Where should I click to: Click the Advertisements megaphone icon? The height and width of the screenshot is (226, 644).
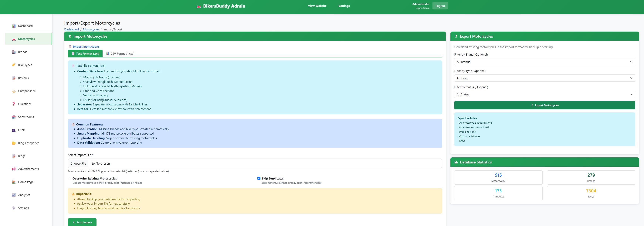click(14, 169)
